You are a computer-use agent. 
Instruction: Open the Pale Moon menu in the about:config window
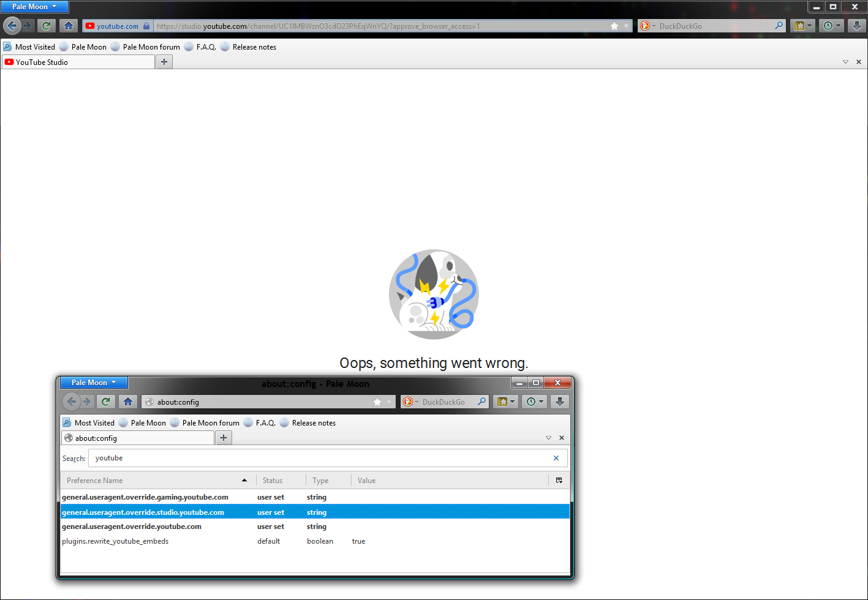pyautogui.click(x=94, y=383)
